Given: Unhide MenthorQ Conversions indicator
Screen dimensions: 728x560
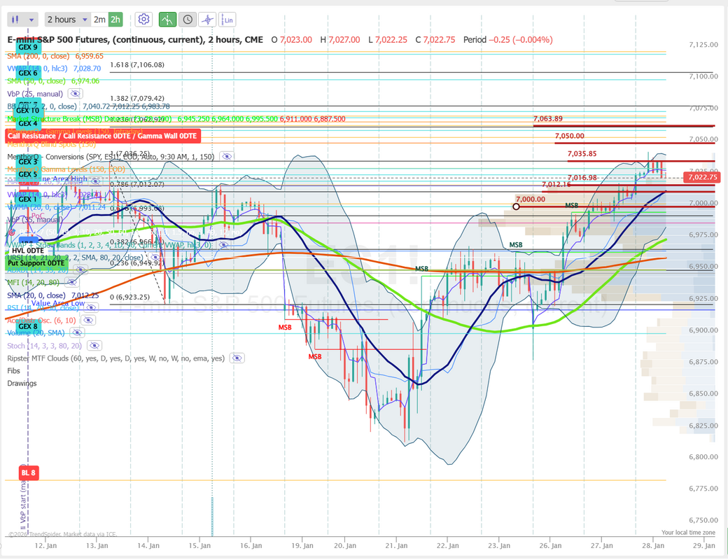Looking at the screenshot, I should point(227,157).
